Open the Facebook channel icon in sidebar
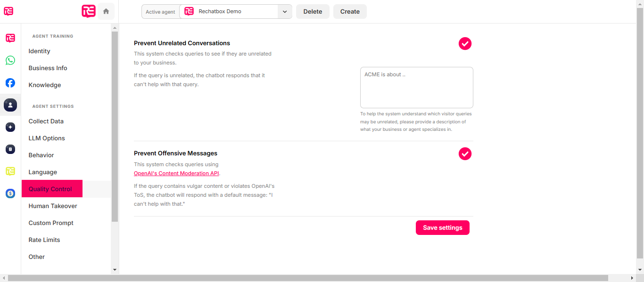Image resolution: width=644 pixels, height=282 pixels. click(x=10, y=83)
